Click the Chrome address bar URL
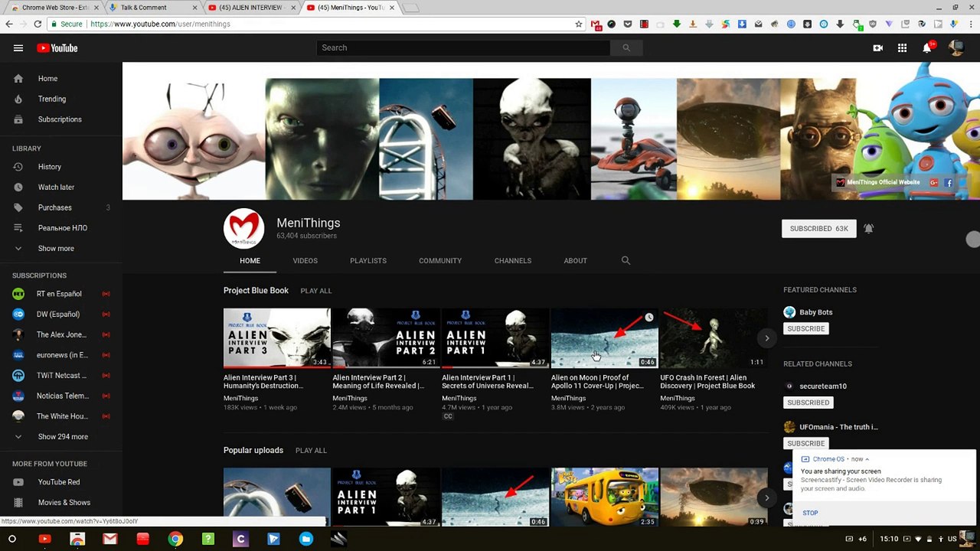The height and width of the screenshot is (551, 980). pyautogui.click(x=160, y=24)
